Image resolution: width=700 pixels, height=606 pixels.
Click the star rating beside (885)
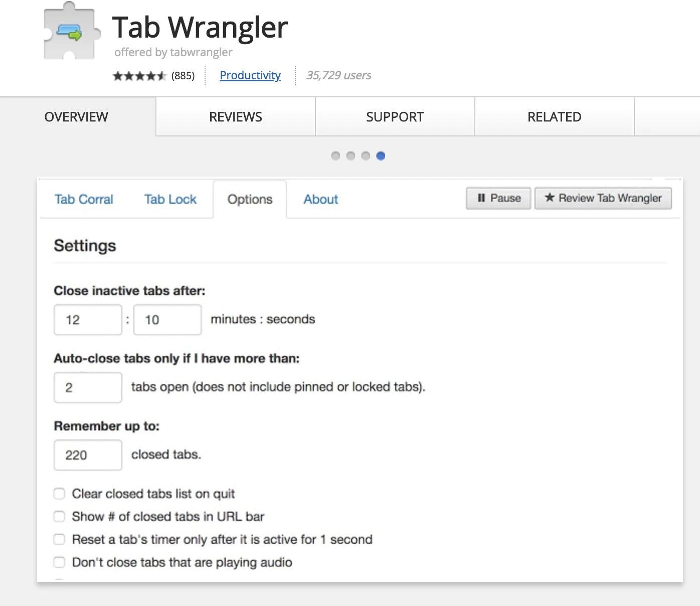click(140, 75)
